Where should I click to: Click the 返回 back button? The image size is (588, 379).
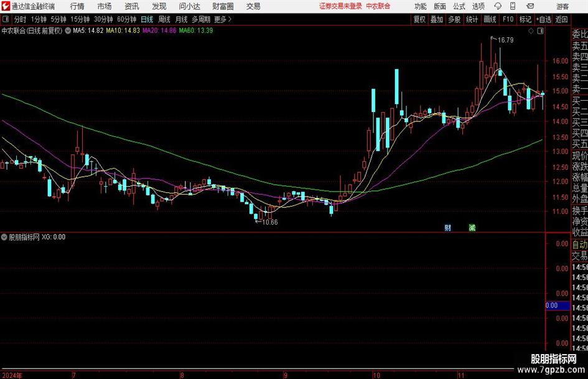pos(561,19)
